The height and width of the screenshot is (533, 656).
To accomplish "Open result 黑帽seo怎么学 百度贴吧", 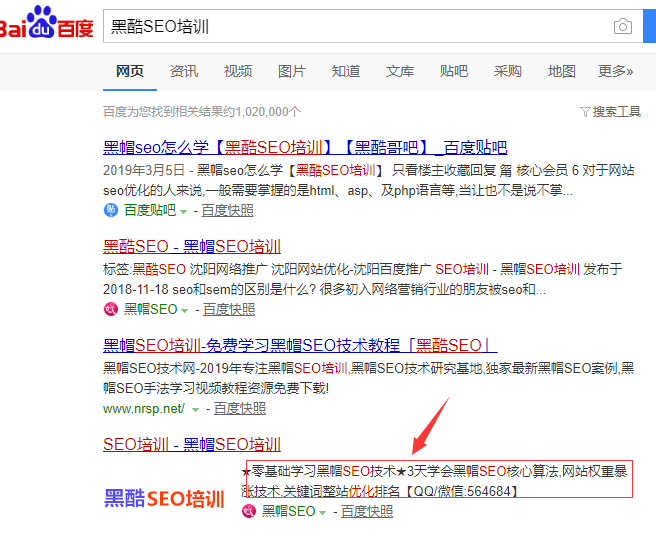I will click(305, 147).
